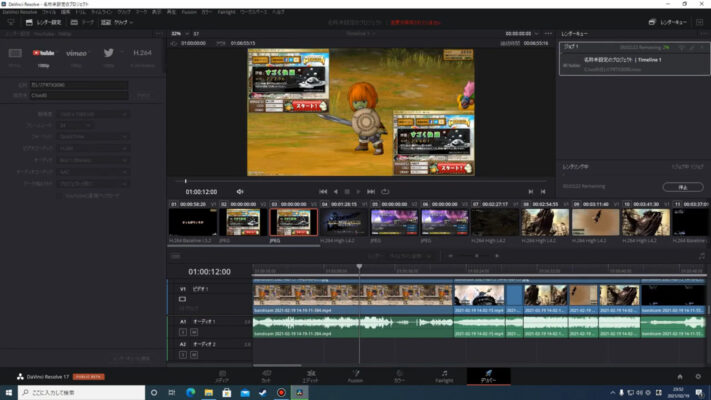Select the Twitter render preset
Screen dimensions: 711x400
tap(108, 53)
